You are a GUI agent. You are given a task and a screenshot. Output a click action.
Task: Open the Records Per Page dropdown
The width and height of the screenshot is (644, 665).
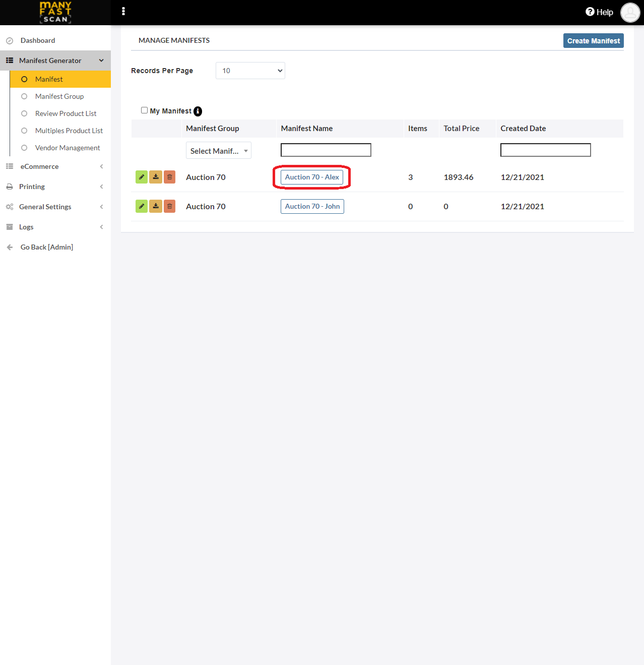click(x=250, y=71)
